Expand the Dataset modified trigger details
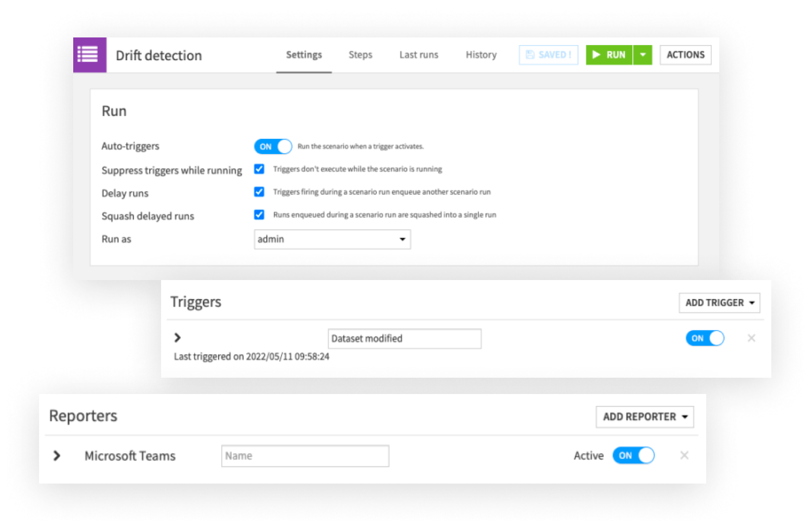This screenshot has width=812, height=521. click(177, 338)
